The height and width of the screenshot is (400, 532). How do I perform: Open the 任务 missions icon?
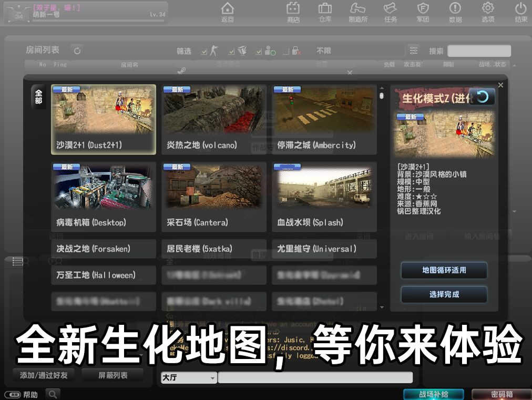pos(391,12)
